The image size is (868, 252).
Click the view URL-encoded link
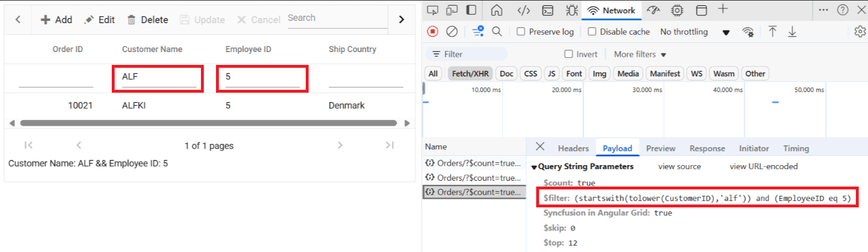click(764, 166)
